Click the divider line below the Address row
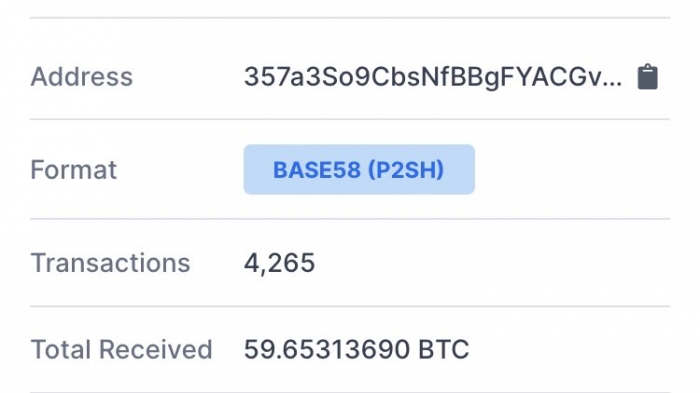The height and width of the screenshot is (393, 700). (x=350, y=119)
